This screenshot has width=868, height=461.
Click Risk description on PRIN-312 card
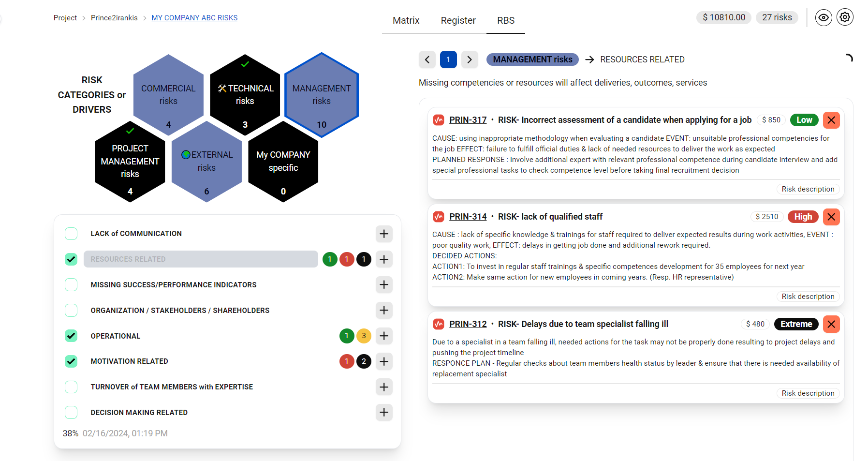click(808, 393)
